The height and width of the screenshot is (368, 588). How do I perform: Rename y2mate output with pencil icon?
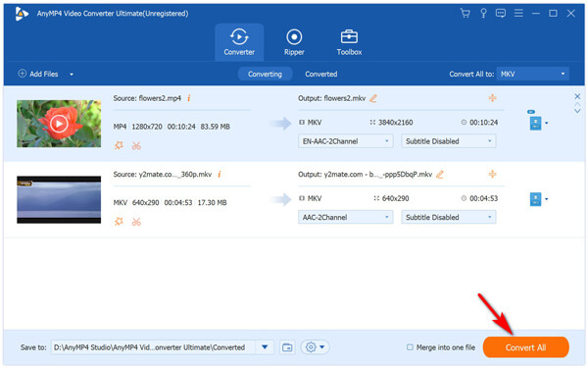440,175
